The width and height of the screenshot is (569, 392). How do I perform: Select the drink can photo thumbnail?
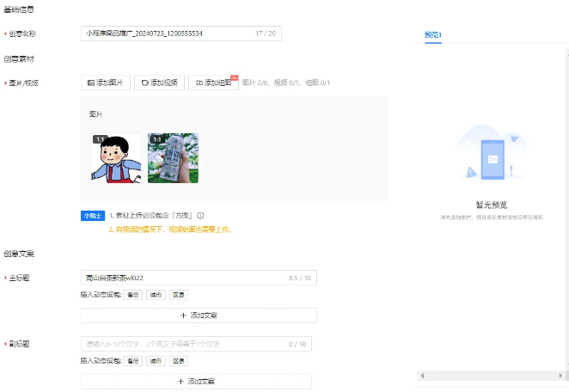click(173, 158)
